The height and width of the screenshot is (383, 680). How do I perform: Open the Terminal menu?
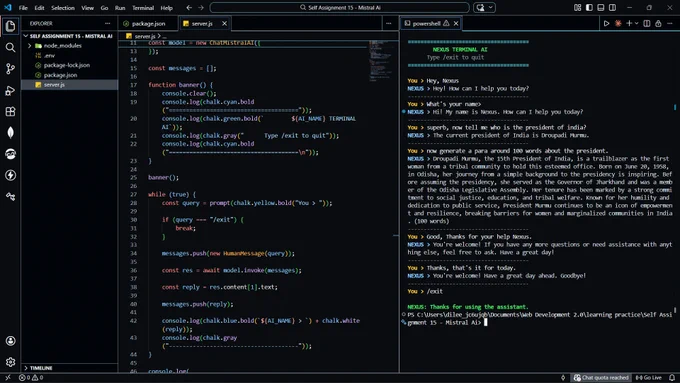143,8
